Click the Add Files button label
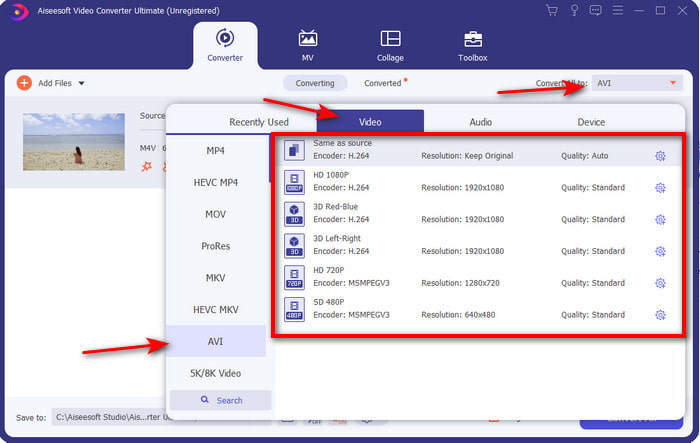700x443 pixels. (x=55, y=83)
